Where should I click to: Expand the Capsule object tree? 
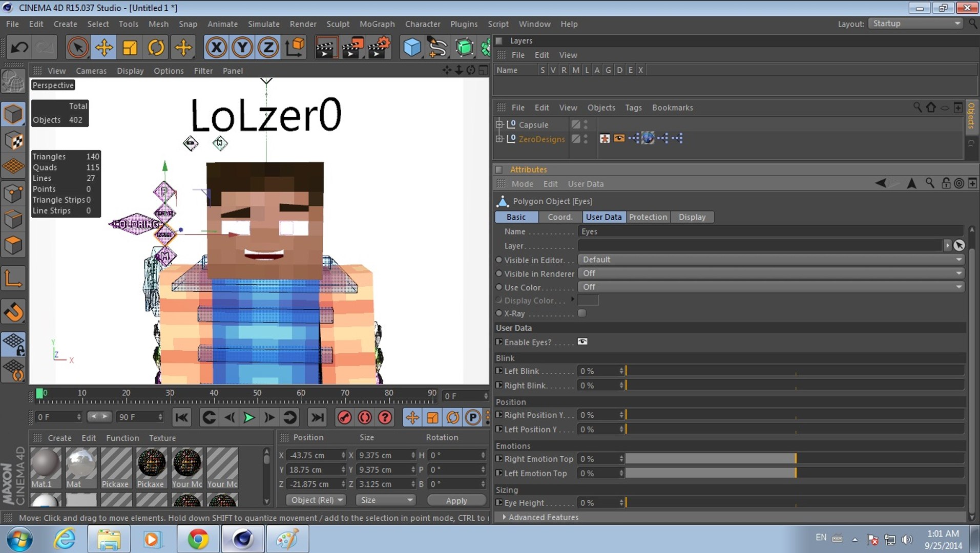pos(499,124)
